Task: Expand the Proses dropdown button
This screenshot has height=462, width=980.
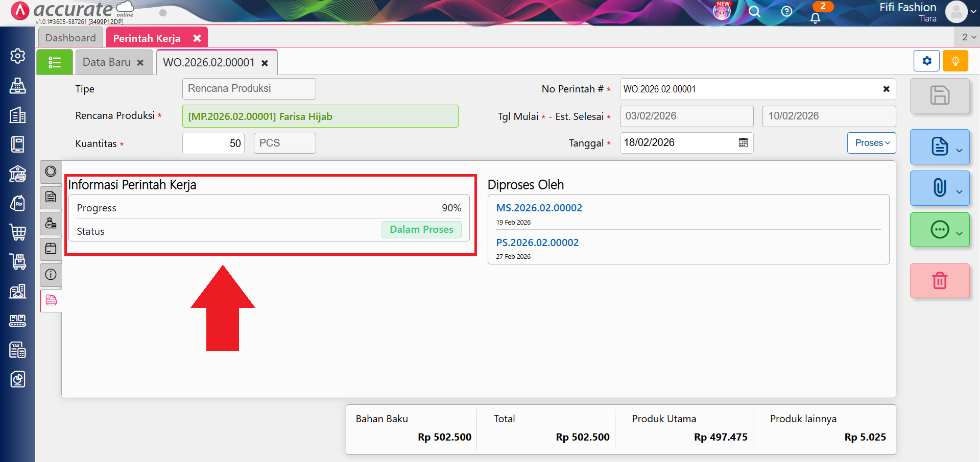Action: [872, 143]
